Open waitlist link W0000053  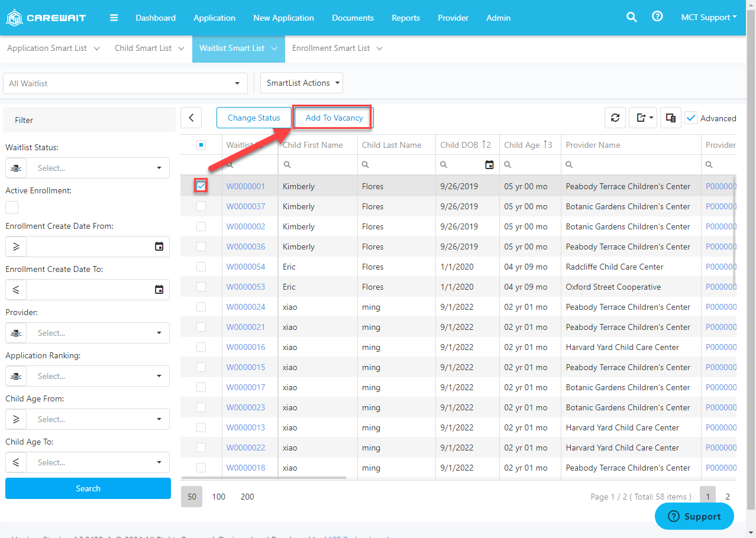245,287
